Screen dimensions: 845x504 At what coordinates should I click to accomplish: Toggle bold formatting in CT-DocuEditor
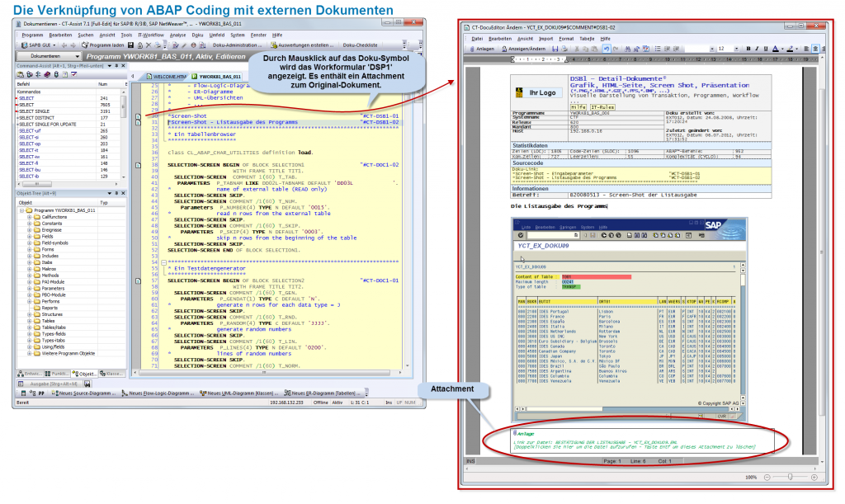point(748,49)
